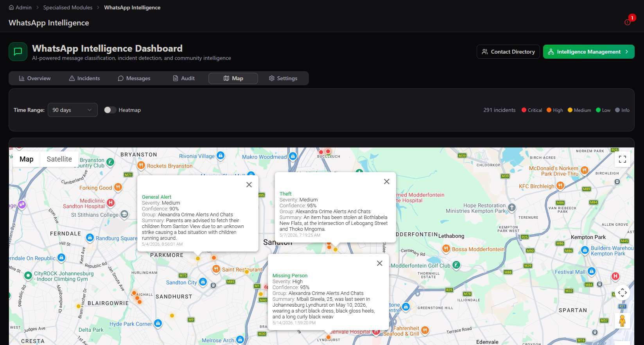Select the Map view type button
Image resolution: width=644 pixels, height=345 pixels.
(x=27, y=159)
